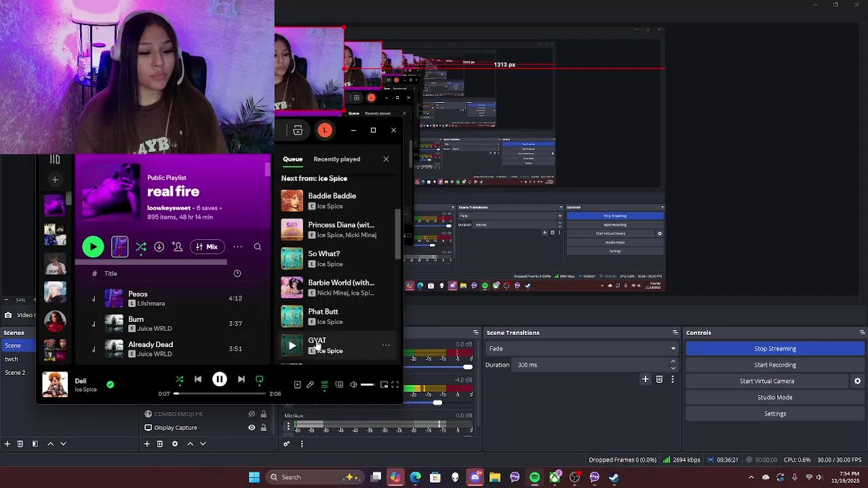The width and height of the screenshot is (868, 488).
Task: Click the Deli album art thumbnail
Action: click(x=55, y=384)
